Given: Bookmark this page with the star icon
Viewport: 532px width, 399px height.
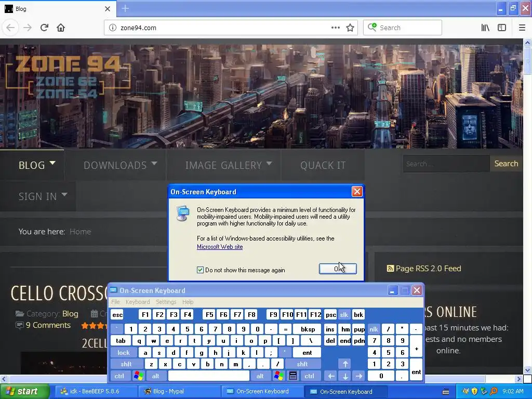Looking at the screenshot, I should [350, 28].
